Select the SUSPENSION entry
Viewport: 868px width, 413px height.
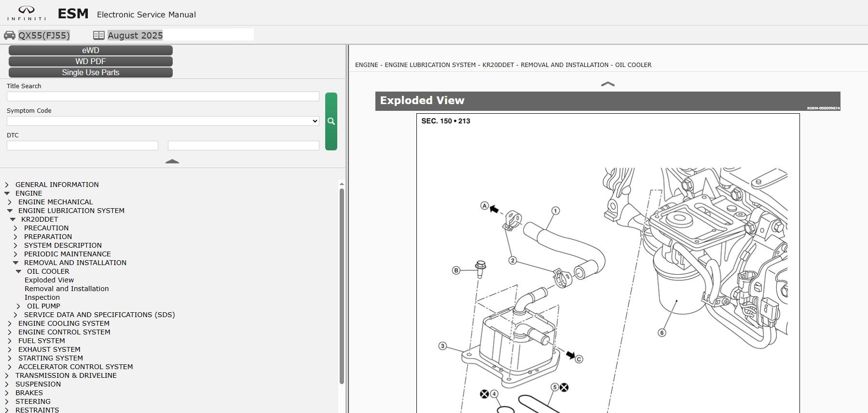point(38,384)
